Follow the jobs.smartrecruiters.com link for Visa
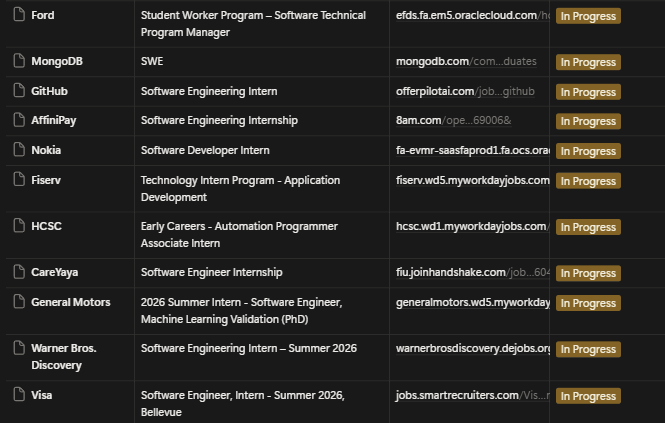Screen dimensions: 665x423 [x=472, y=395]
